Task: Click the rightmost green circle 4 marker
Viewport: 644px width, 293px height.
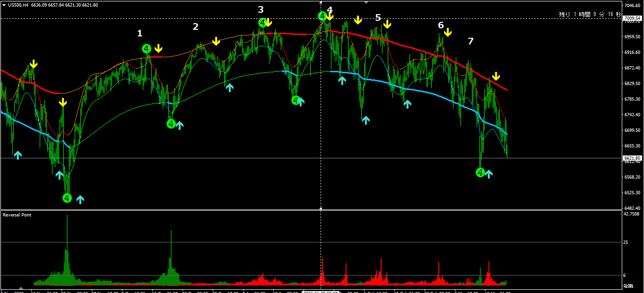Action: pyautogui.click(x=480, y=172)
